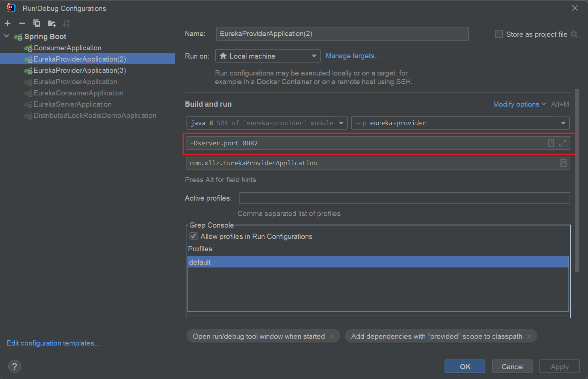
Task: Uncheck Allow profiles in Run Configurations
Action: pyautogui.click(x=193, y=236)
